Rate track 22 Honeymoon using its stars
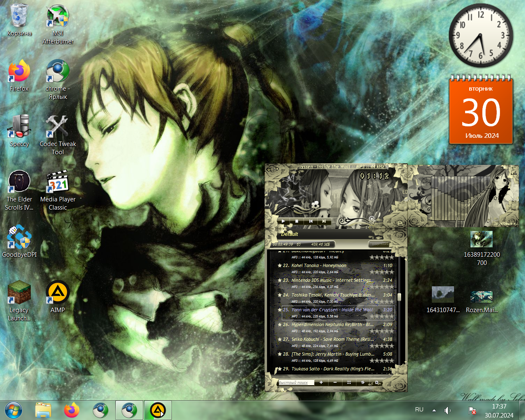Screen dimensions: 525x420 tap(382, 272)
